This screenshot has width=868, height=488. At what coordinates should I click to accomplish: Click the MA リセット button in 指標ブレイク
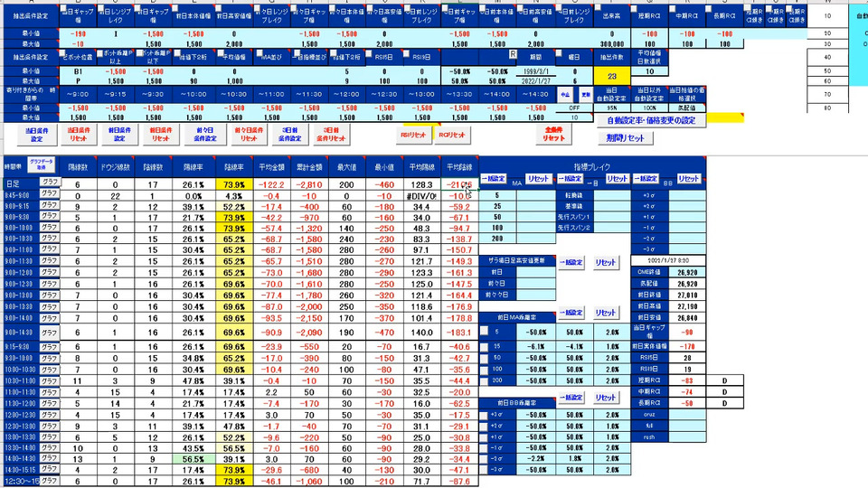pos(537,179)
